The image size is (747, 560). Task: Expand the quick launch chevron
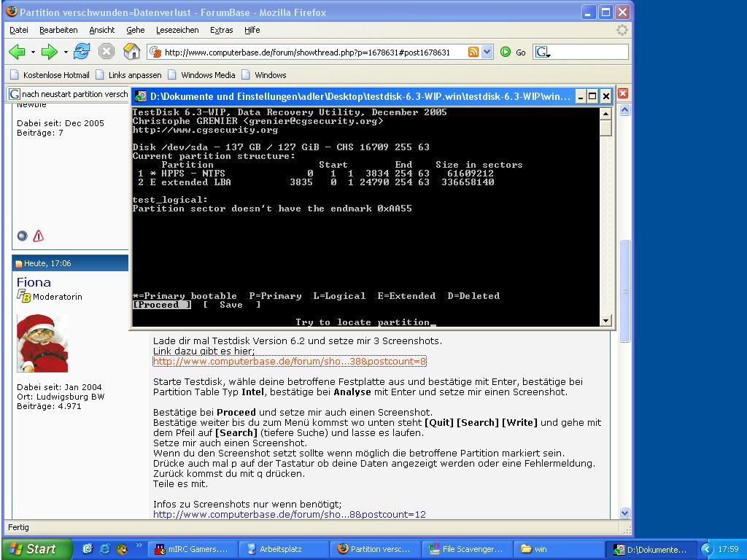139,545
